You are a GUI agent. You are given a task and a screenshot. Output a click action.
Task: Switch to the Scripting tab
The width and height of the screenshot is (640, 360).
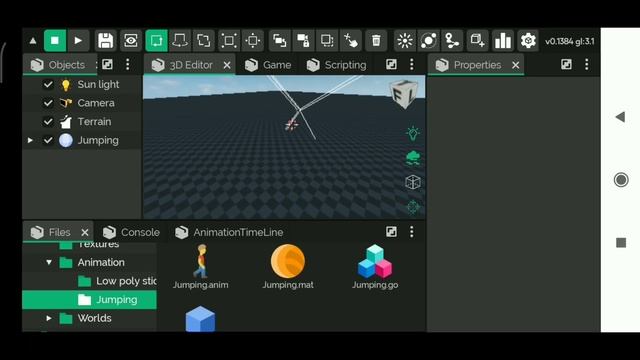(x=337, y=65)
